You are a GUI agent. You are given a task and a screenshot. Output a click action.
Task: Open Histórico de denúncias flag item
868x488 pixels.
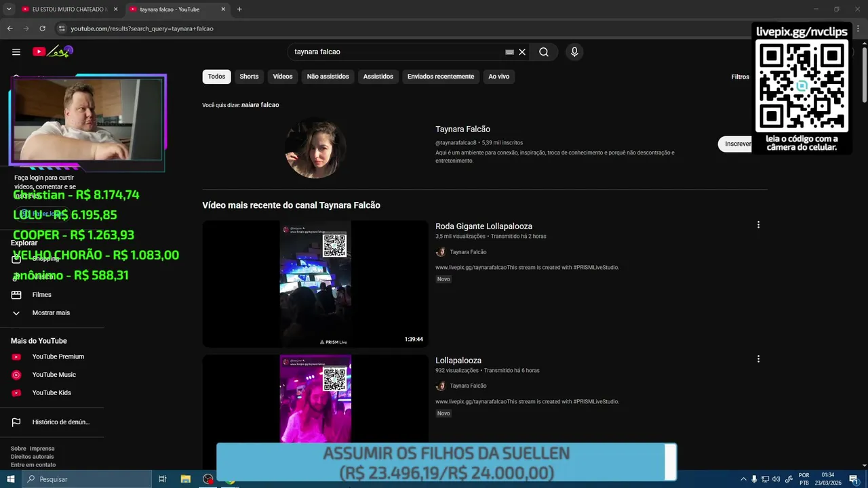click(x=51, y=422)
